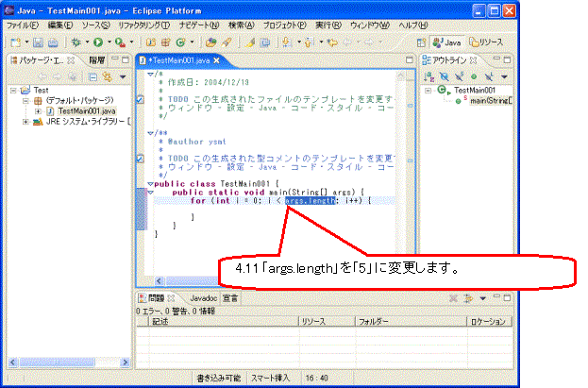The image size is (588, 388).
Task: Click Package Explorer scrollbar right arrow
Action: [125, 363]
